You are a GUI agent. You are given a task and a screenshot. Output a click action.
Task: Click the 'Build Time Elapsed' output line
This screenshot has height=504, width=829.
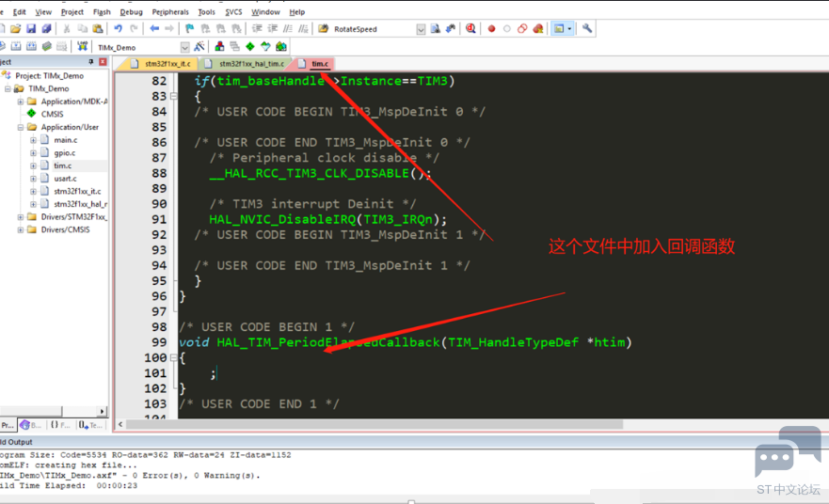click(x=69, y=485)
